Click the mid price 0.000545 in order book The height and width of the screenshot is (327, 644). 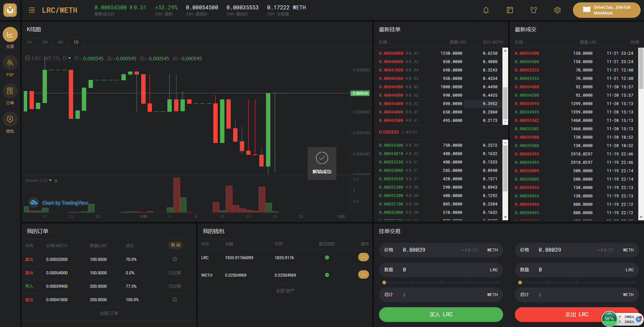389,132
